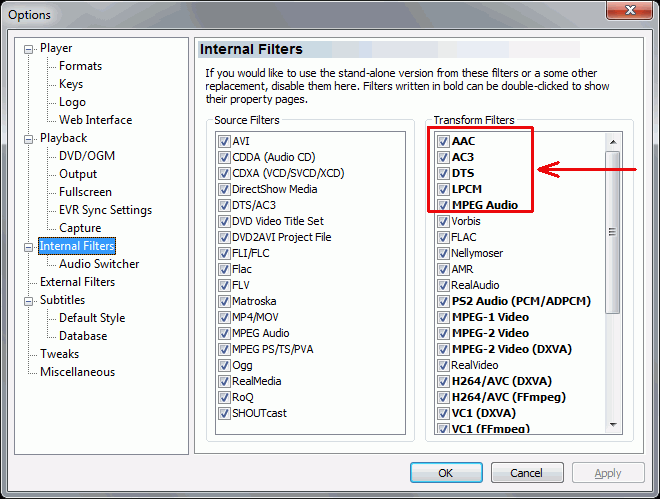Click the RoQ source filter label

(x=243, y=397)
